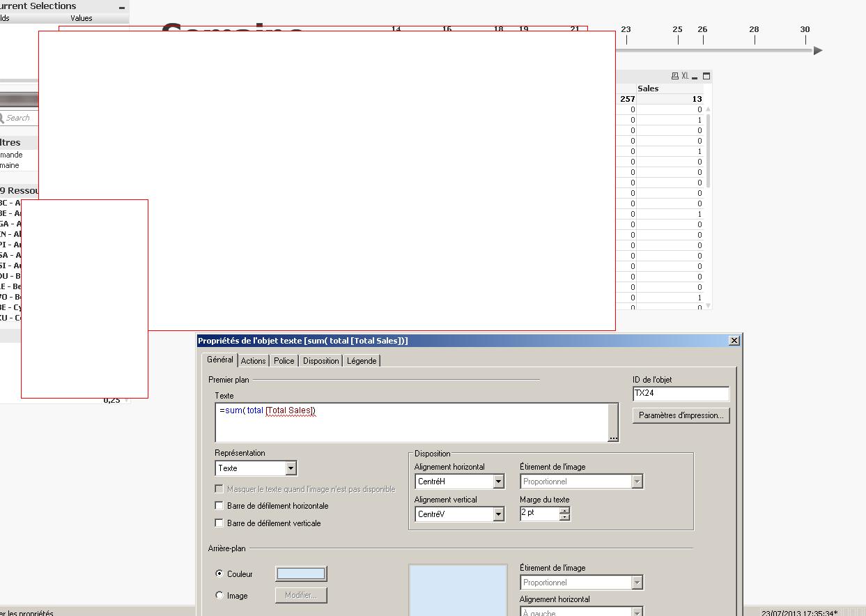This screenshot has height=616, width=866.
Task: Click the ID de l'objet field
Action: [680, 394]
